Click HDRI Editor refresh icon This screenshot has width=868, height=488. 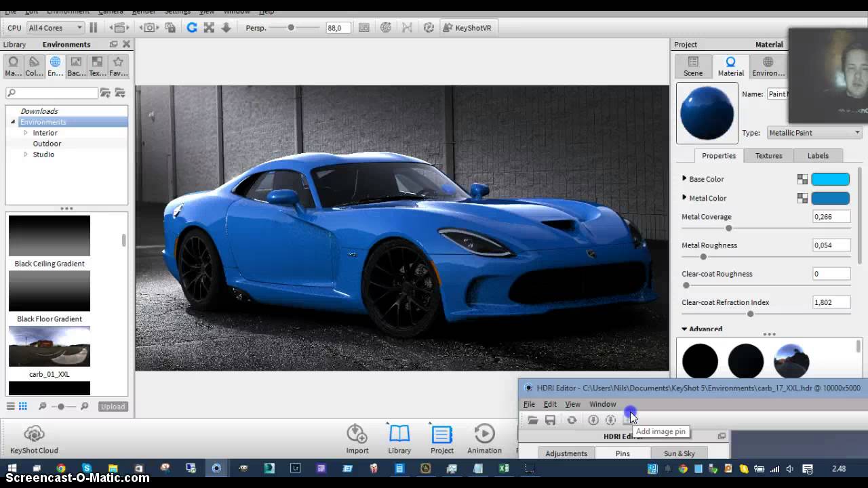click(x=572, y=420)
